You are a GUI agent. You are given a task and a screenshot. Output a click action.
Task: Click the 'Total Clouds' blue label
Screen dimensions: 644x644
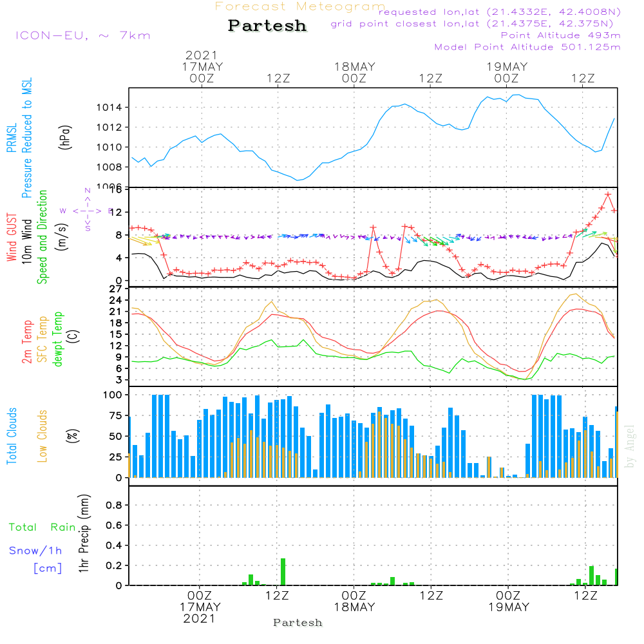point(12,436)
